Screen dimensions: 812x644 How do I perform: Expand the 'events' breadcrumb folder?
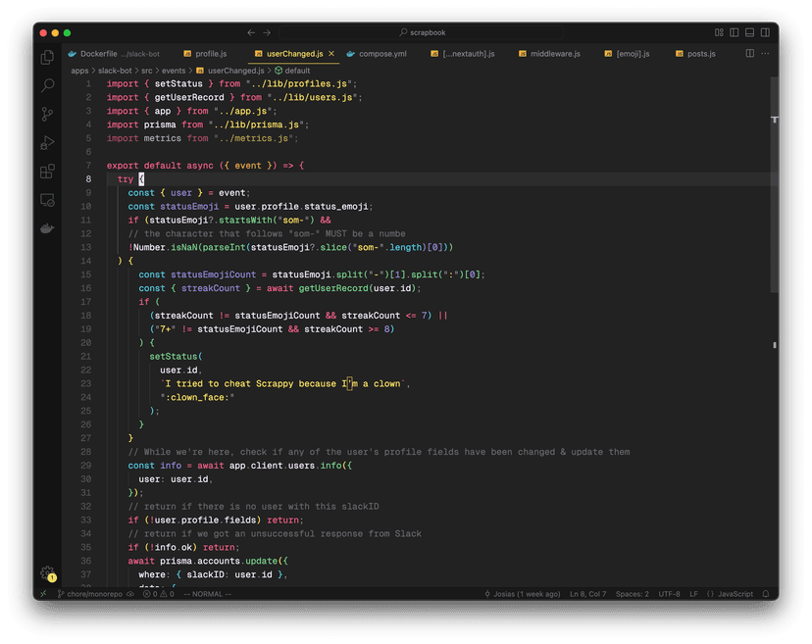click(174, 71)
